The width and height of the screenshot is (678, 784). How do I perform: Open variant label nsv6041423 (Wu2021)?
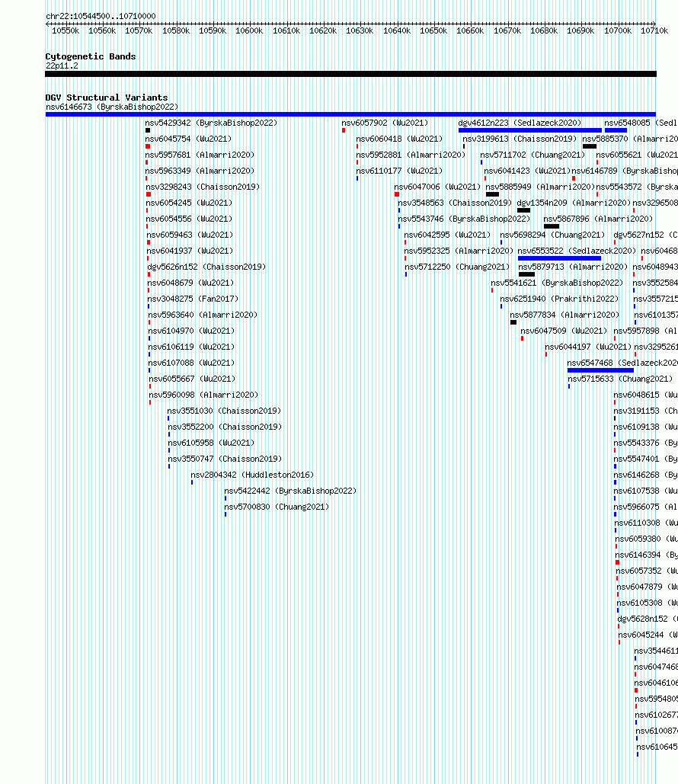(527, 171)
